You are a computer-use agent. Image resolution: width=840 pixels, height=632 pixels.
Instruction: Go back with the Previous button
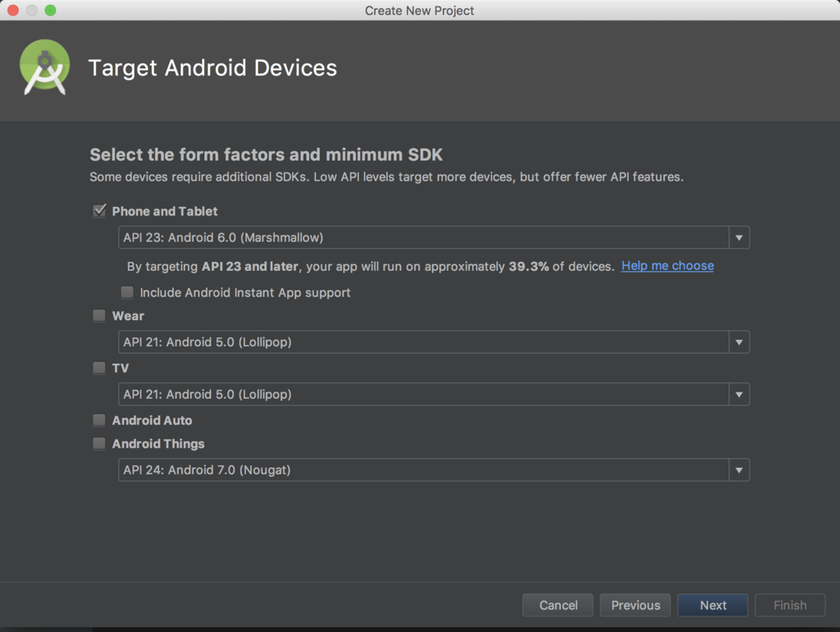pos(635,605)
